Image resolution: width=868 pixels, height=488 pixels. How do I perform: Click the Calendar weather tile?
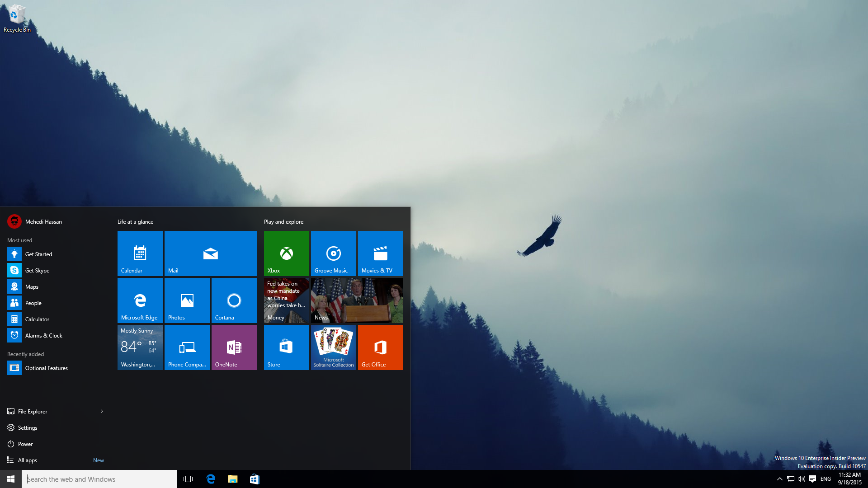140,253
